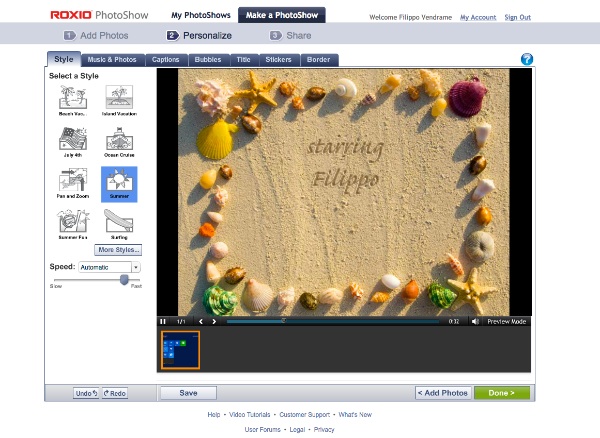Click the Speed slider handle

pyautogui.click(x=125, y=280)
